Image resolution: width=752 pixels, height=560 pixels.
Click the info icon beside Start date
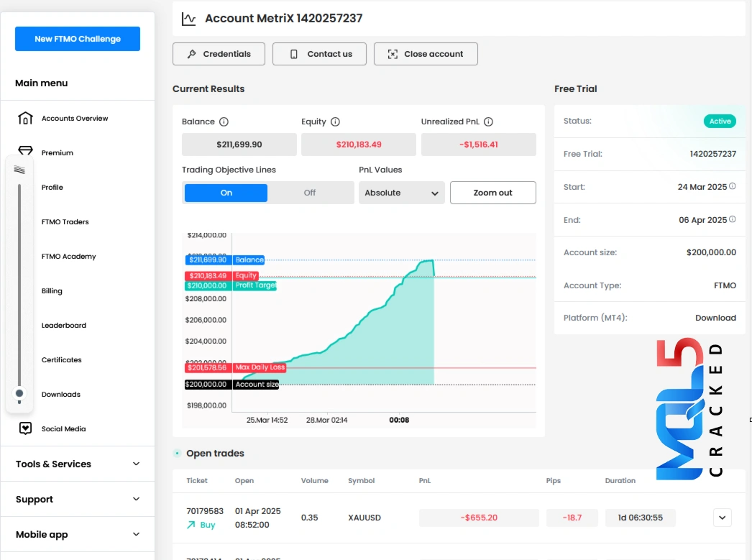pyautogui.click(x=733, y=187)
